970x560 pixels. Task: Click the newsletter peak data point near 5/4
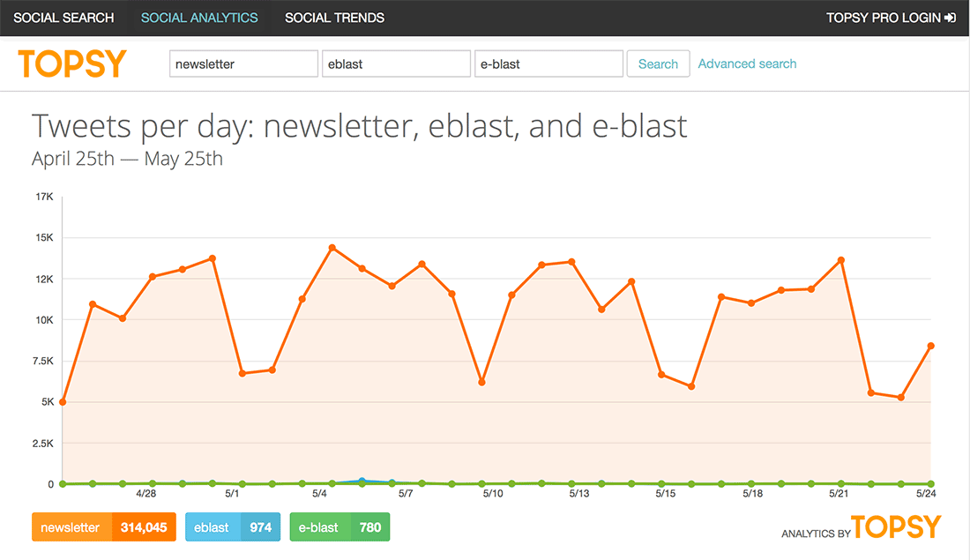[332, 248]
